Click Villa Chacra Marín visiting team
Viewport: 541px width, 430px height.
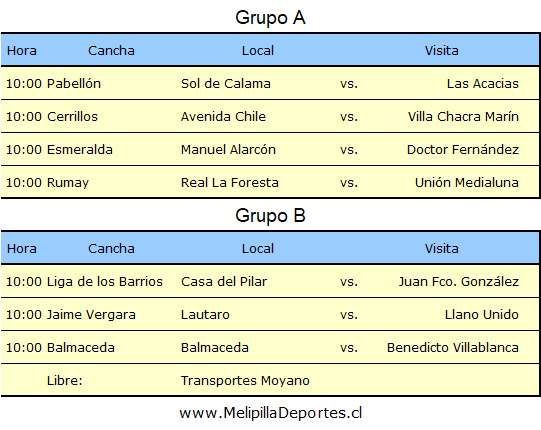pos(463,117)
